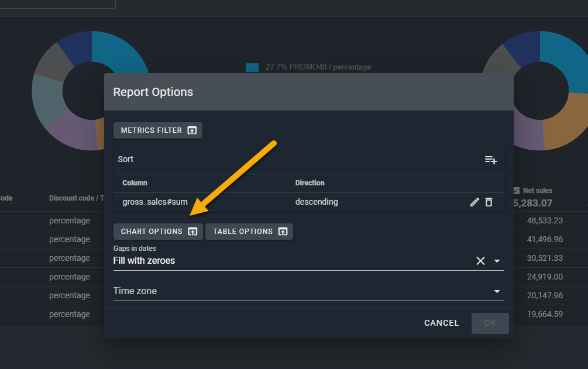Screen dimensions: 588x369
Task: Confirm the report options with OK
Action: click(x=490, y=323)
